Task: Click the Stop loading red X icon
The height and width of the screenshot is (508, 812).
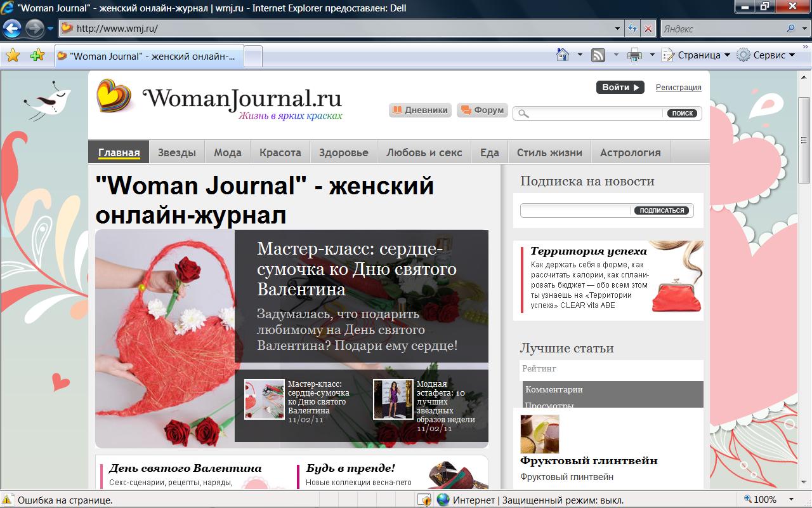Action: (648, 29)
